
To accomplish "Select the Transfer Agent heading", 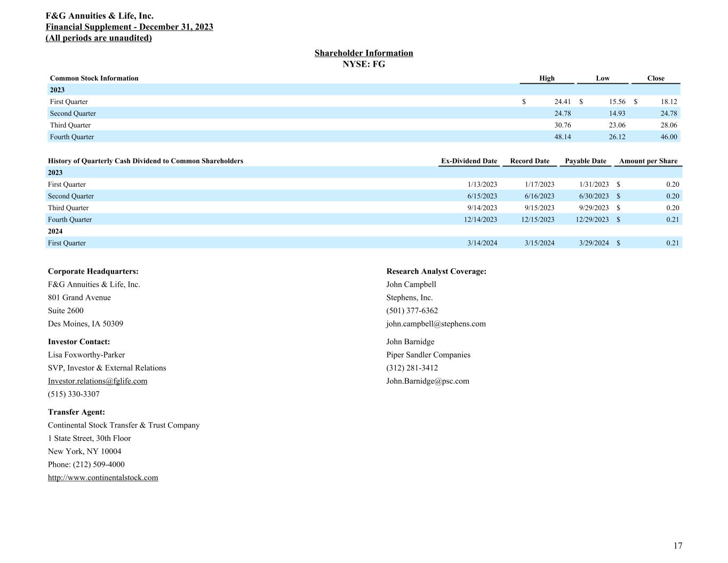I will (76, 413).
